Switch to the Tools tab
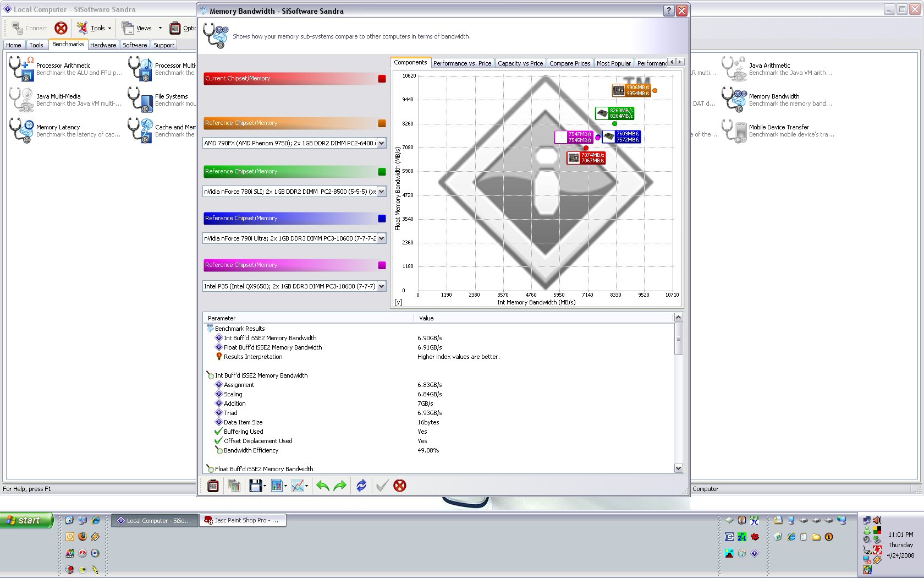Viewport: 924px width, 578px height. pyautogui.click(x=36, y=45)
